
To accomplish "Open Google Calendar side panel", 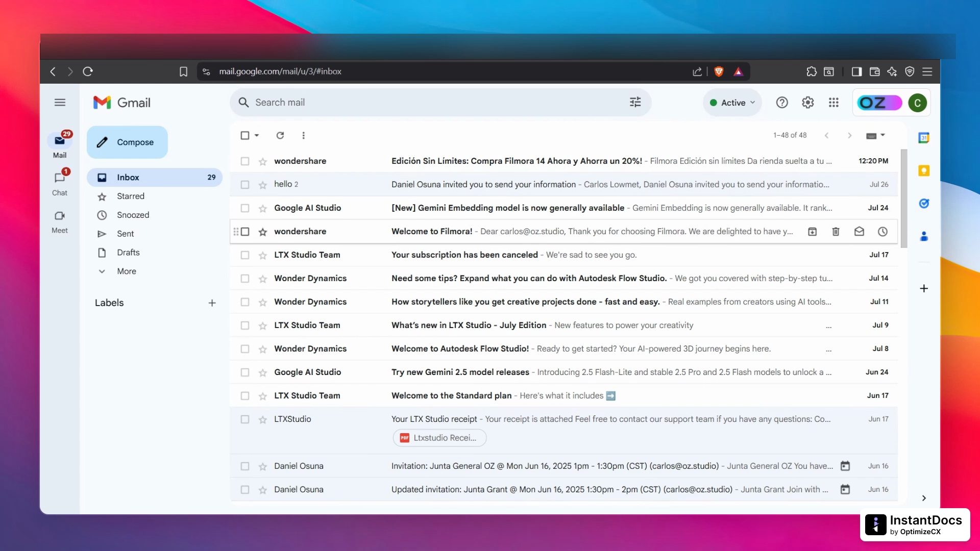I will tap(924, 138).
